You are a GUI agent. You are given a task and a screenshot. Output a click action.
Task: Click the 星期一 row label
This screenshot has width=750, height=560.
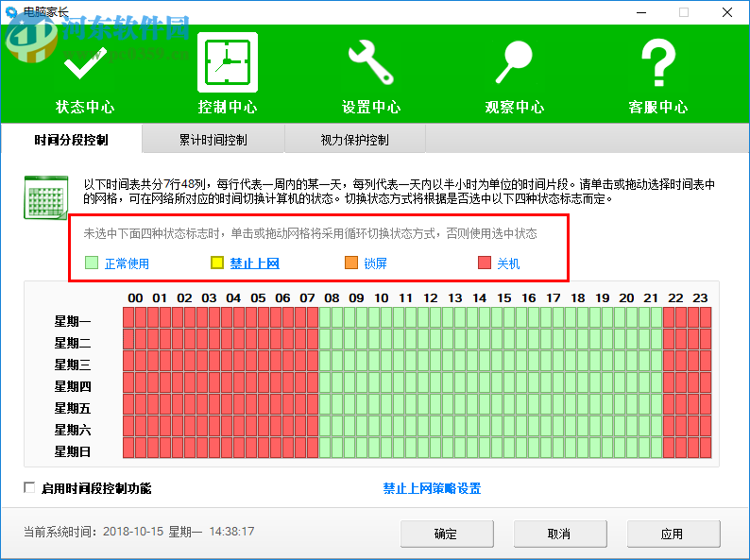pyautogui.click(x=72, y=321)
